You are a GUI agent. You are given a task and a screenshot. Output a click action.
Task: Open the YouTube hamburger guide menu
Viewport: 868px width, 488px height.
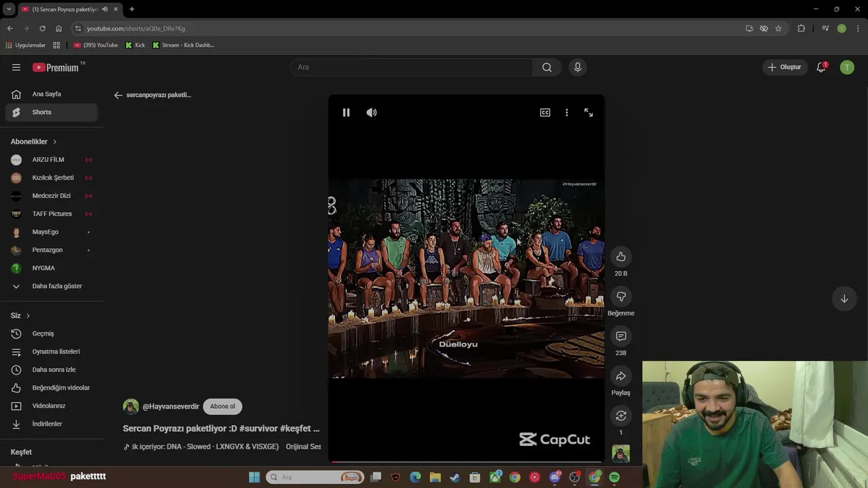[16, 67]
